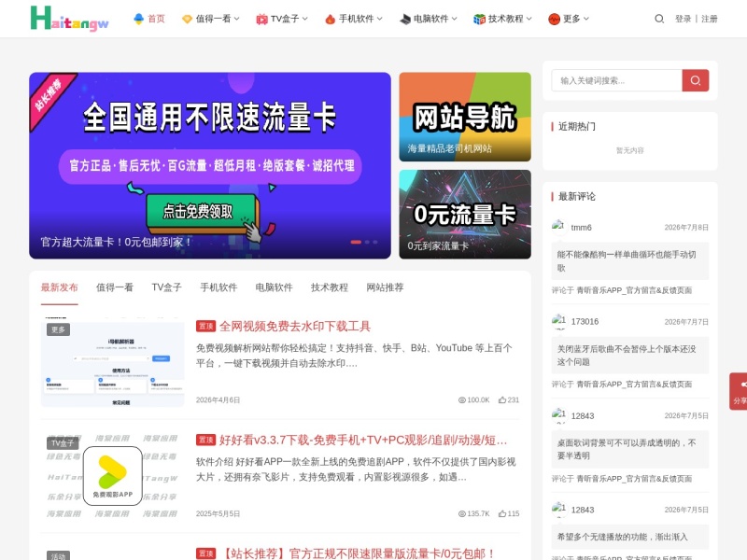Expand the 电脑软件 nav dropdown arrow
Viewport: 747px width, 560px height.
click(x=454, y=19)
